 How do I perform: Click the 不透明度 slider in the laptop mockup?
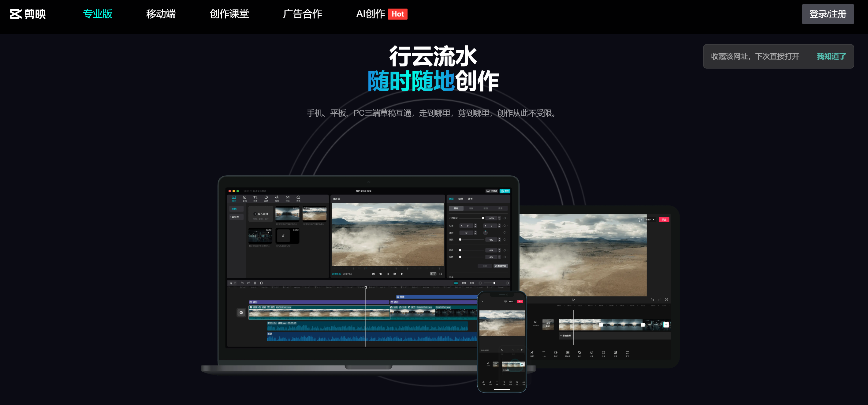(471, 218)
